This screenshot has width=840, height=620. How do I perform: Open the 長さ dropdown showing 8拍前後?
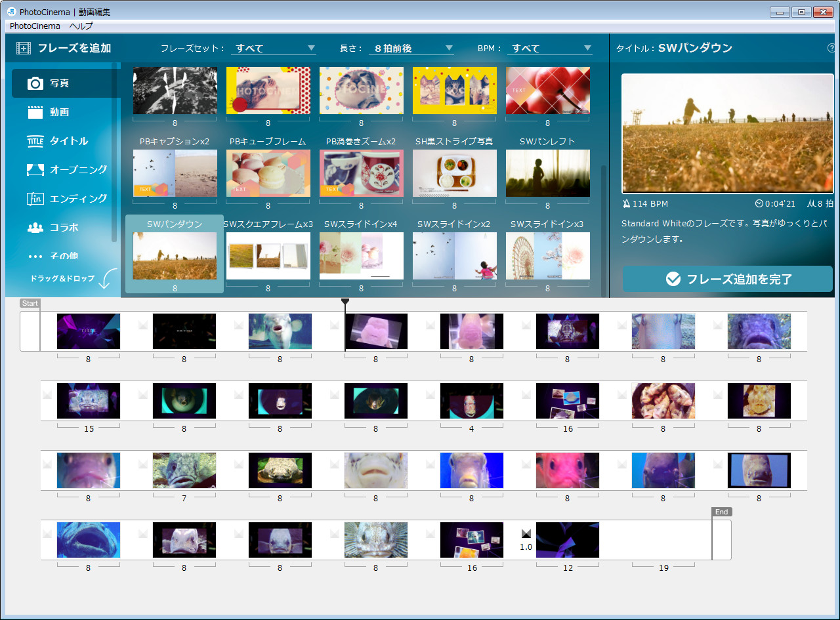(411, 48)
